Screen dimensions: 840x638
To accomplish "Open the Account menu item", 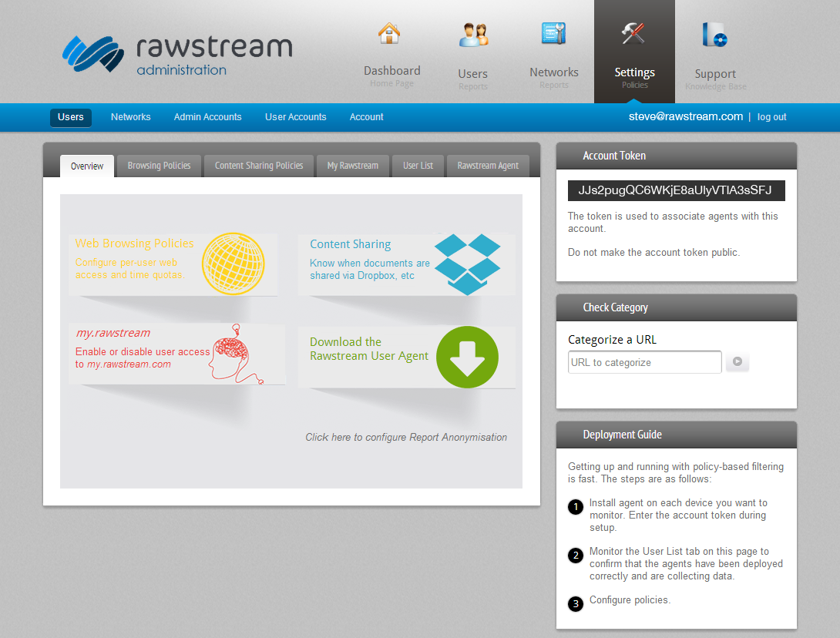I will (366, 117).
